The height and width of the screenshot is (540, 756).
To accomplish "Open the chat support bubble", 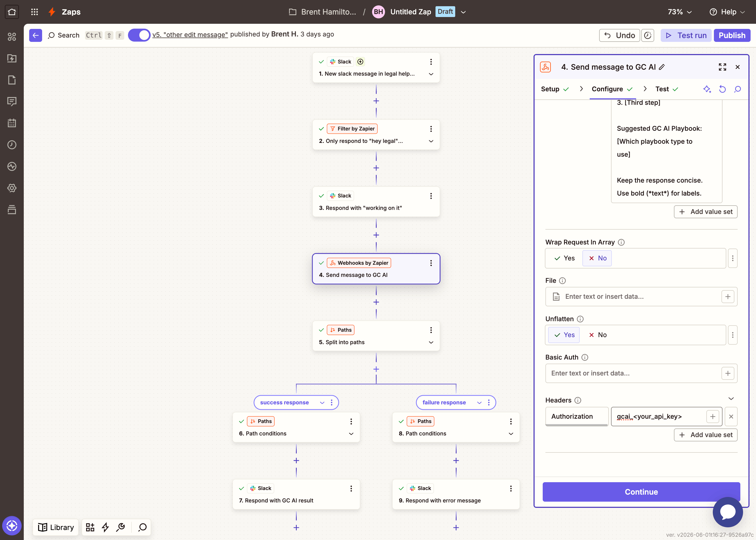I will click(x=728, y=512).
